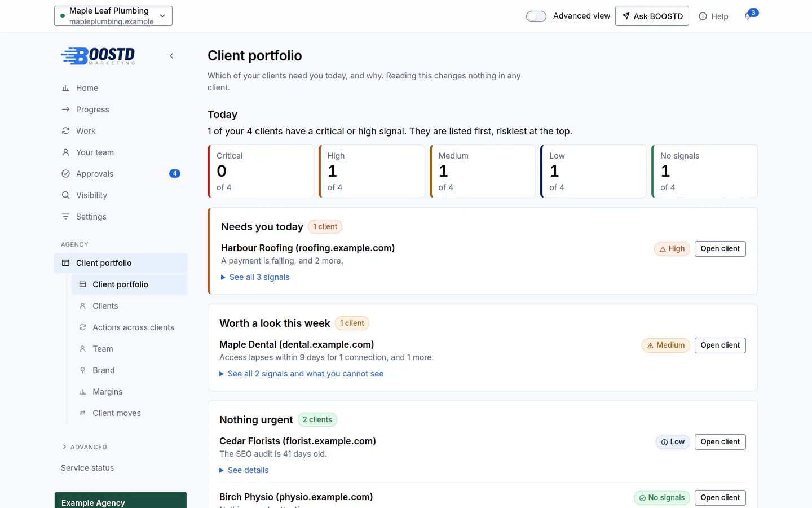812x508 pixels.
Task: Open client Harbour Roofing
Action: (720, 249)
